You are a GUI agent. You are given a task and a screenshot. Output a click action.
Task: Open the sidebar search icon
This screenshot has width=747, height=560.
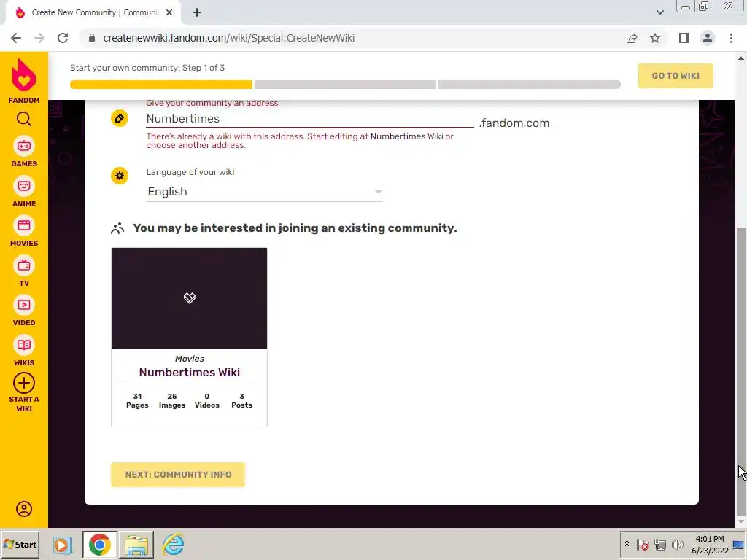tap(24, 119)
